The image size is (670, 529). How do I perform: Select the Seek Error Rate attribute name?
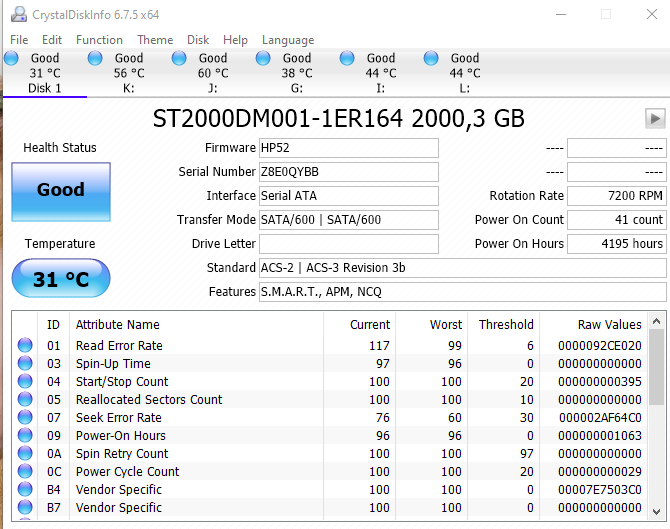click(x=119, y=417)
